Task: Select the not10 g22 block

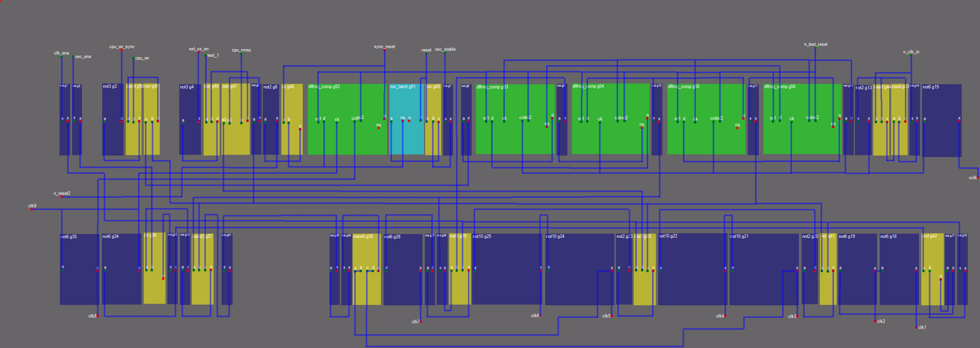Action: pyautogui.click(x=693, y=269)
